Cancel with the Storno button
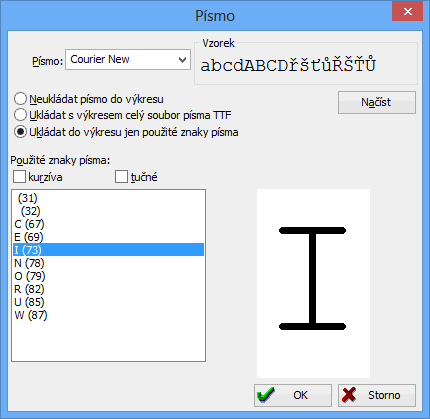The width and height of the screenshot is (430, 419). click(x=377, y=395)
